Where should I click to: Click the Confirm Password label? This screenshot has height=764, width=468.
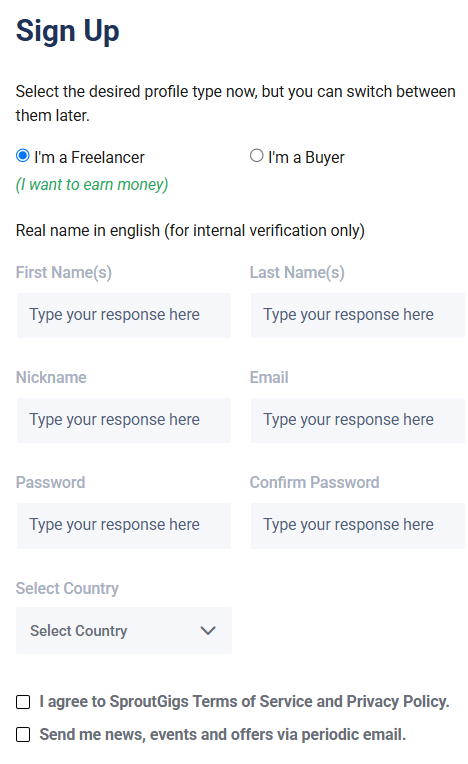click(x=315, y=482)
